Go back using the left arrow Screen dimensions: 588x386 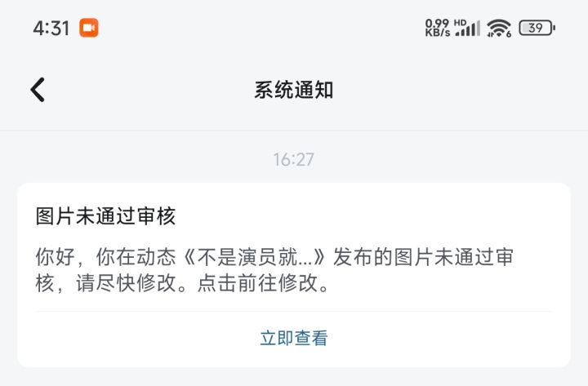point(38,90)
